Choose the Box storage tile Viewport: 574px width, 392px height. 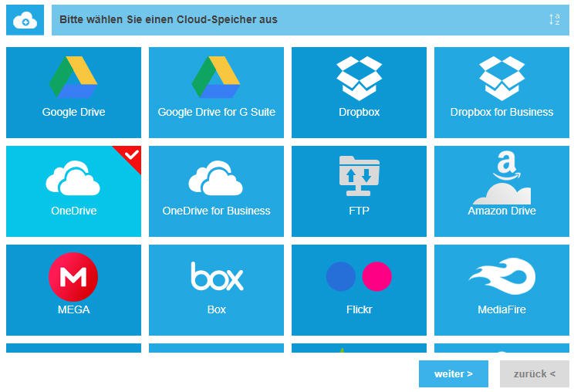(x=216, y=290)
